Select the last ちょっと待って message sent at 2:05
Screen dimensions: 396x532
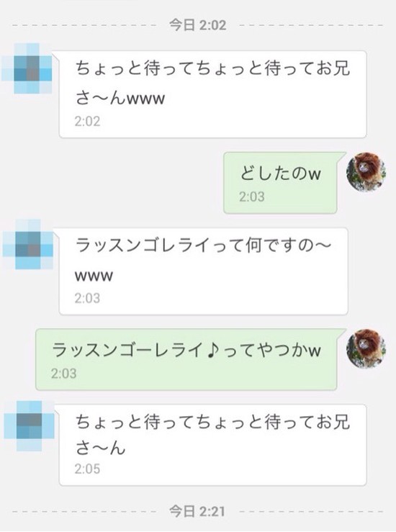pos(213,445)
